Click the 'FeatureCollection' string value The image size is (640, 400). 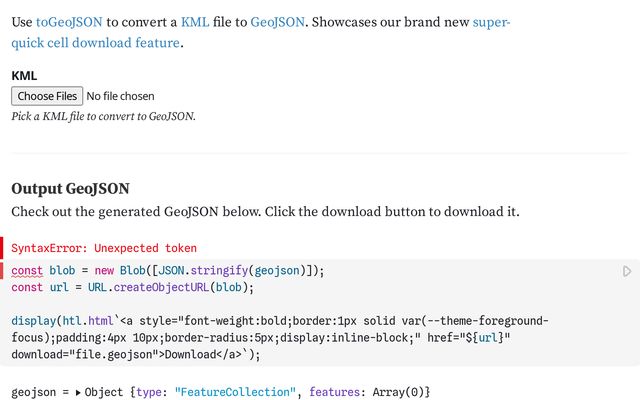(235, 392)
